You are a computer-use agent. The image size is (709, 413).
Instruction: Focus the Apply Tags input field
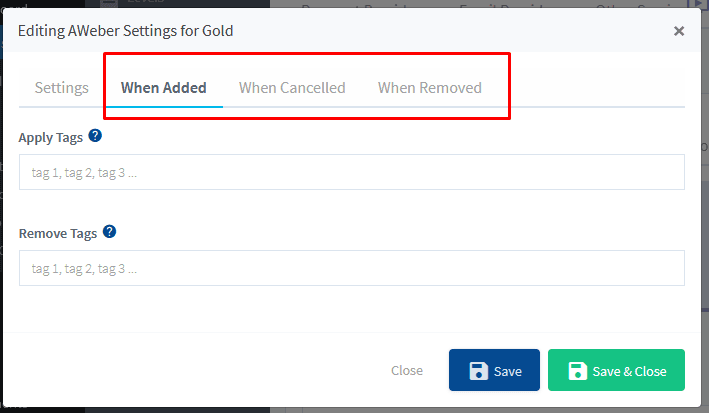[x=351, y=172]
